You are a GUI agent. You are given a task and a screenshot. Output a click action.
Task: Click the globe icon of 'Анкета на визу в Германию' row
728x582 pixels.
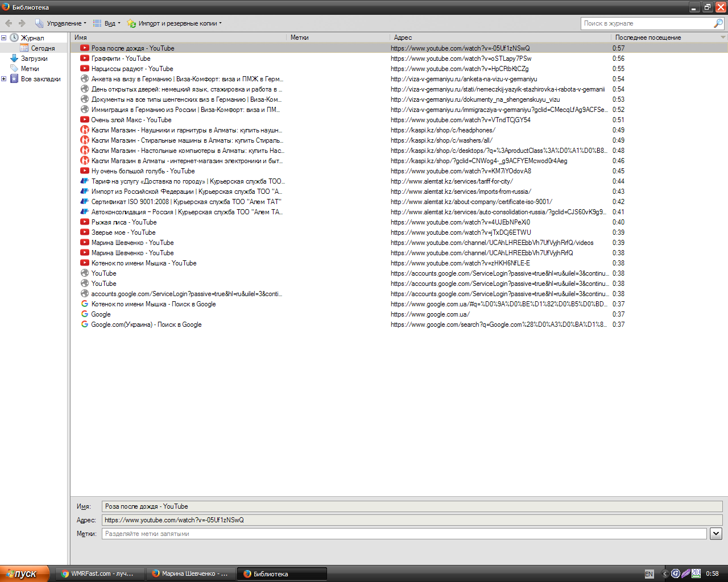[85, 79]
